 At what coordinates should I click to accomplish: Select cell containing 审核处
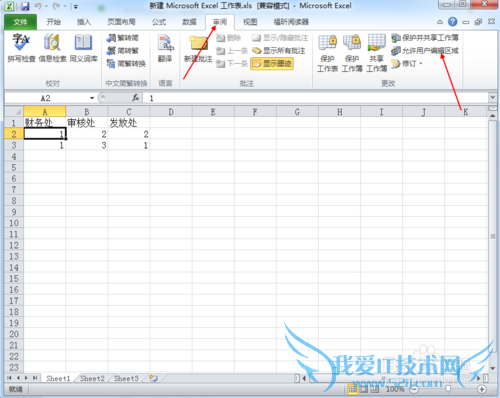87,123
